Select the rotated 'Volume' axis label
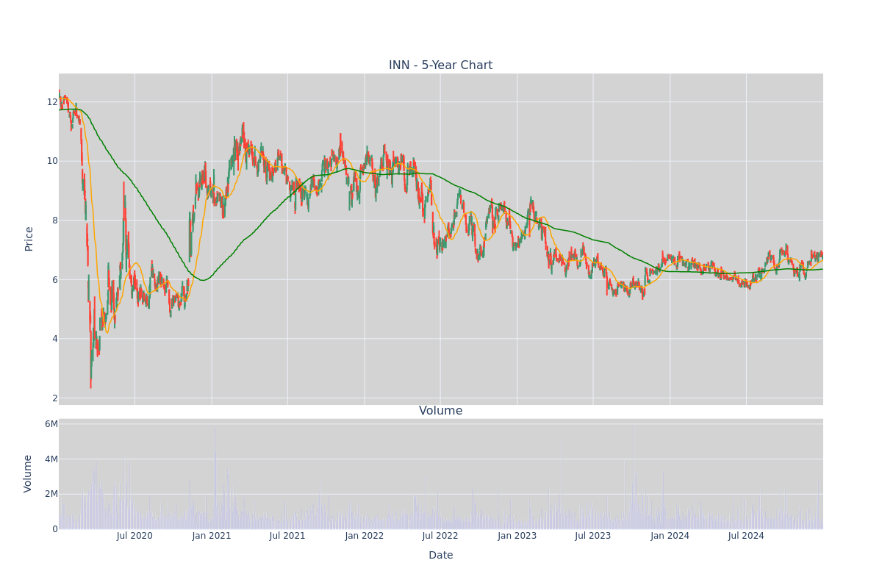The width and height of the screenshot is (882, 588). (29, 473)
